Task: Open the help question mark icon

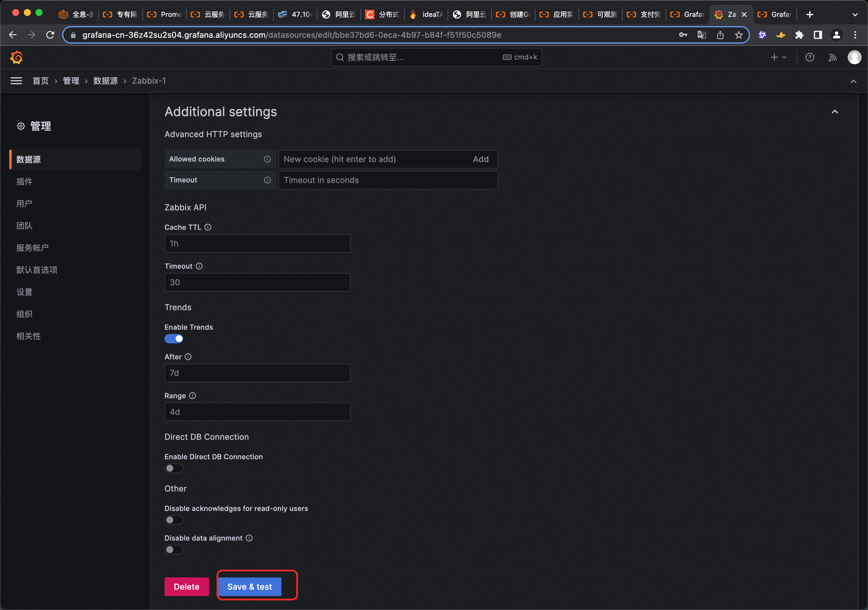Action: 810,58
